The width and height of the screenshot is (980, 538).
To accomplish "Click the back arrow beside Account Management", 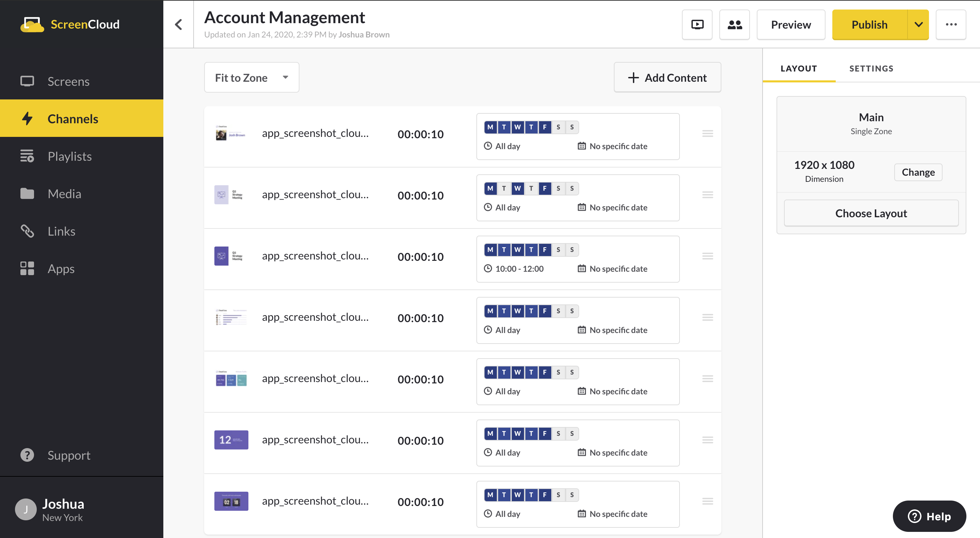I will click(x=178, y=25).
